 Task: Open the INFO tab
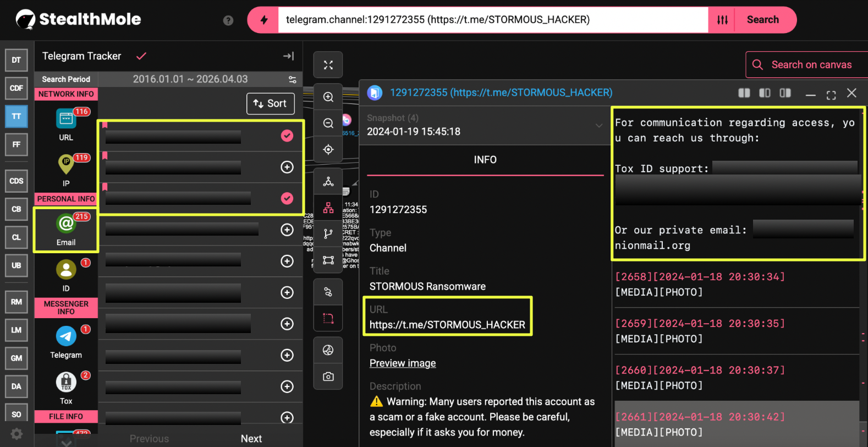coord(485,160)
